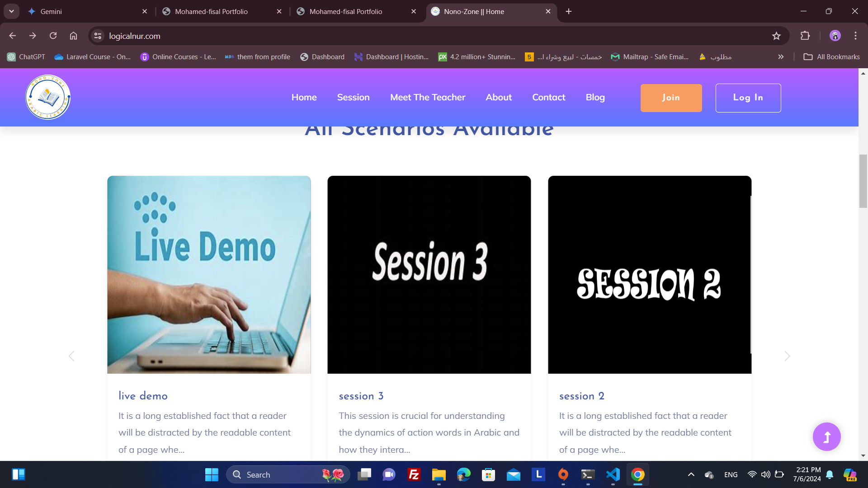868x488 pixels.
Task: Click the Nono-Zone circular logo
Action: click(48, 97)
